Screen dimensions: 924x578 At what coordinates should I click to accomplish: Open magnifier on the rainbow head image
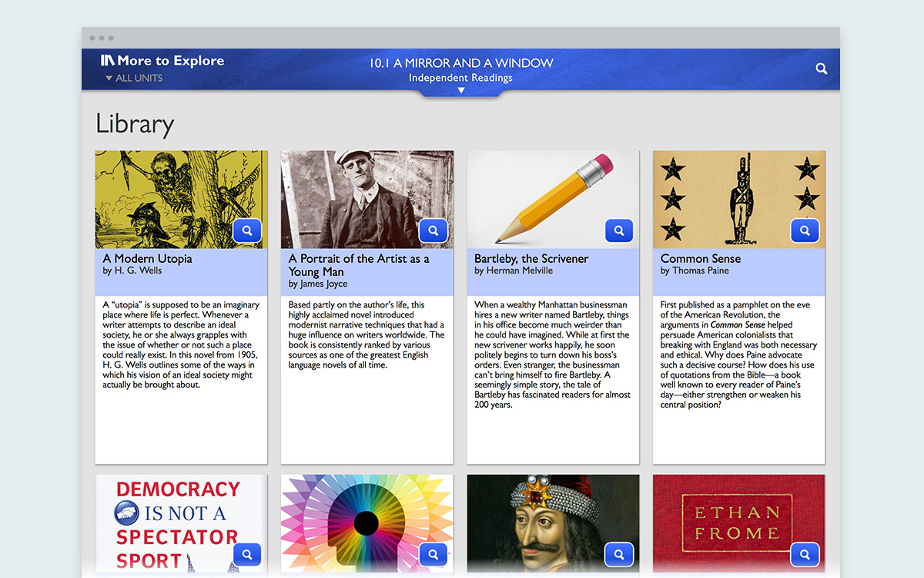click(x=434, y=554)
